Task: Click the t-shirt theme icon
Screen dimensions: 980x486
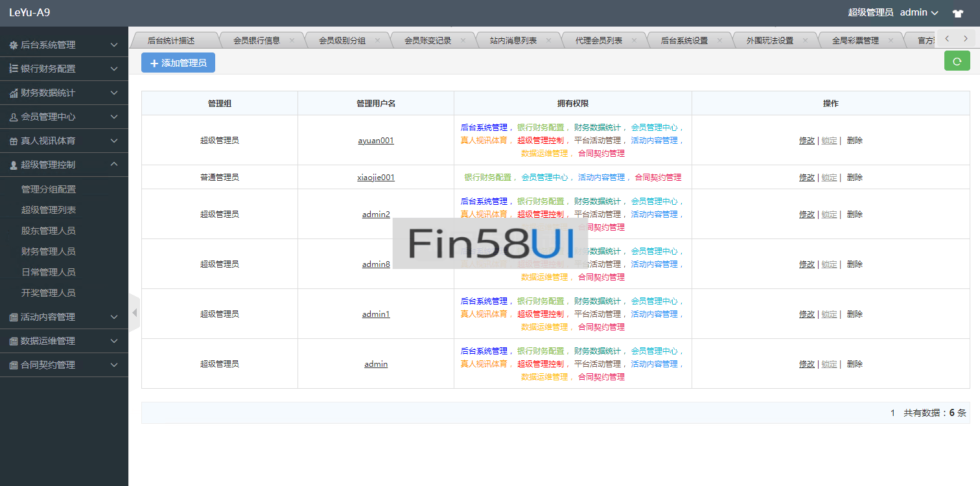Action: coord(957,13)
